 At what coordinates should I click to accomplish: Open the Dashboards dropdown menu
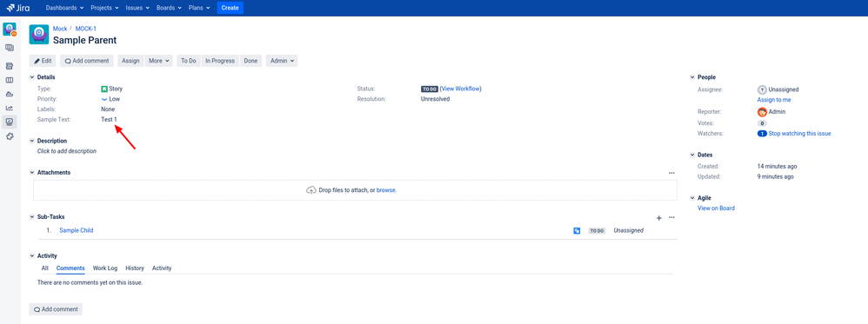click(x=64, y=8)
